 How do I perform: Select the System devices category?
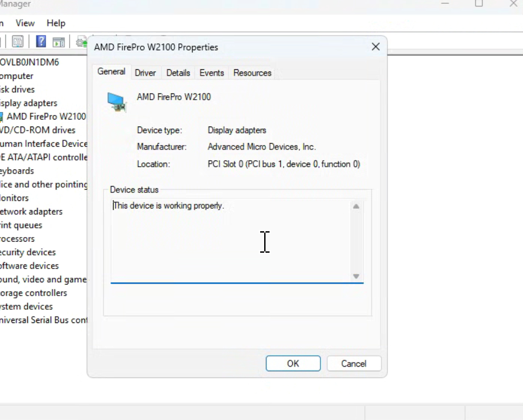[x=26, y=306]
